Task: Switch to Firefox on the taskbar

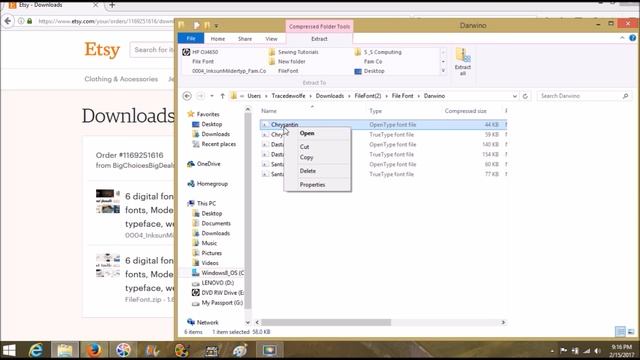Action: pos(93,350)
